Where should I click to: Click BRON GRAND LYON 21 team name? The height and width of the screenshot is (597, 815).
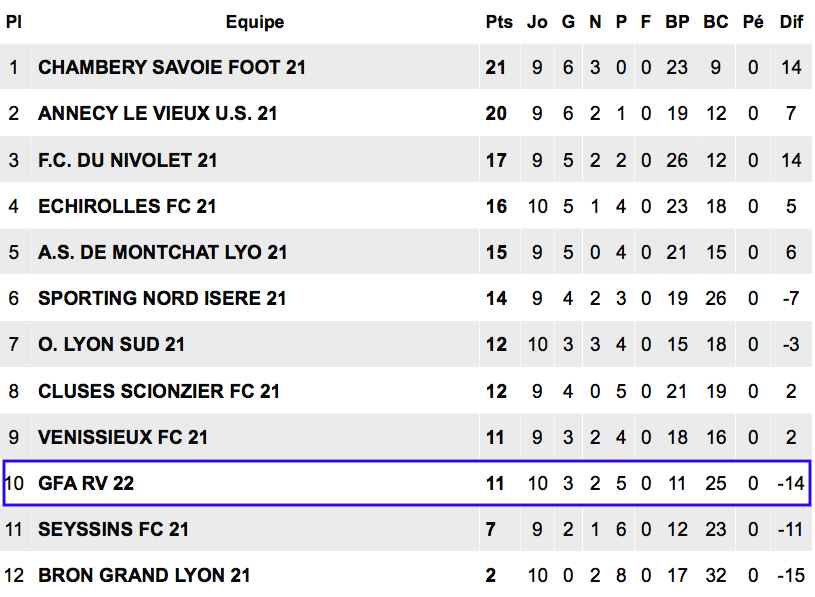[x=144, y=576]
